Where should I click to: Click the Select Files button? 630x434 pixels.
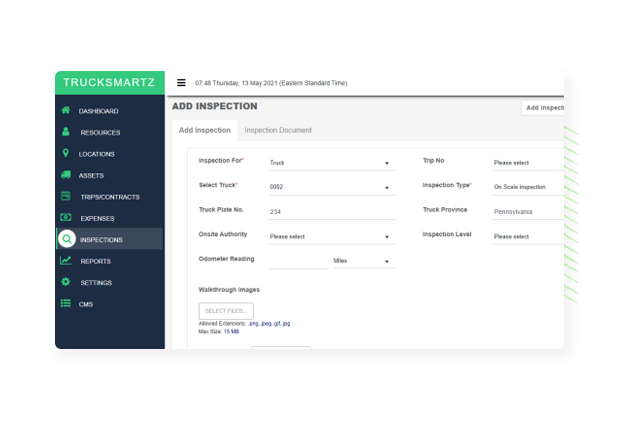click(226, 311)
